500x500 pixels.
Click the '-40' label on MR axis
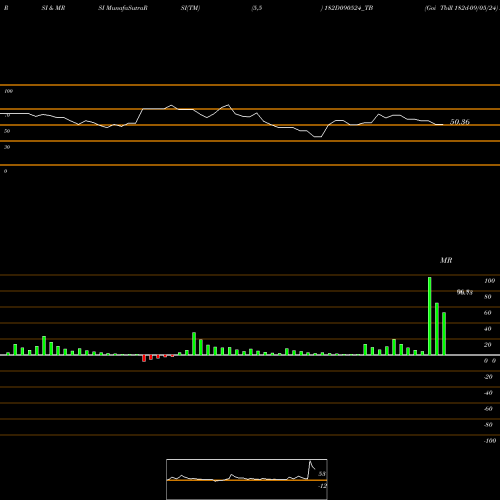[x=488, y=393]
